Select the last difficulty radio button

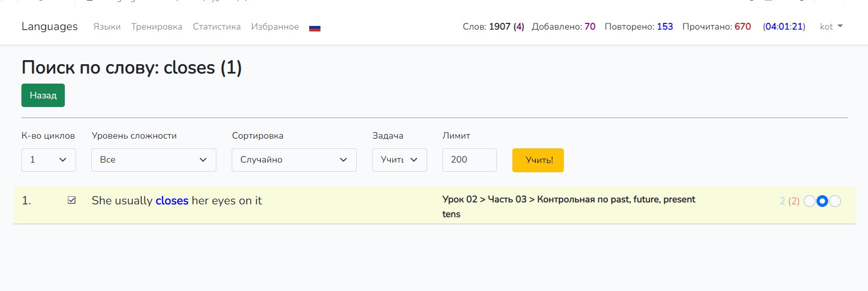(x=835, y=201)
